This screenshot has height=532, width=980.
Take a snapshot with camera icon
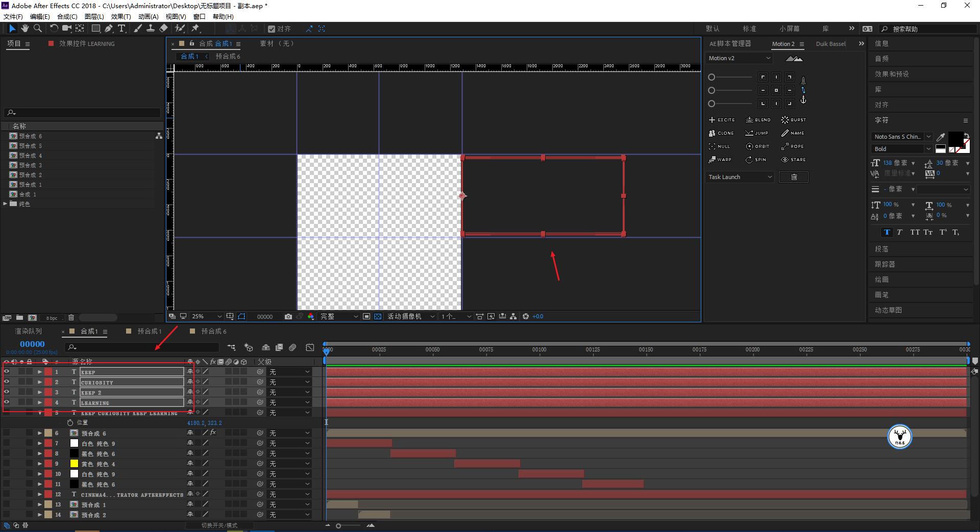point(288,317)
